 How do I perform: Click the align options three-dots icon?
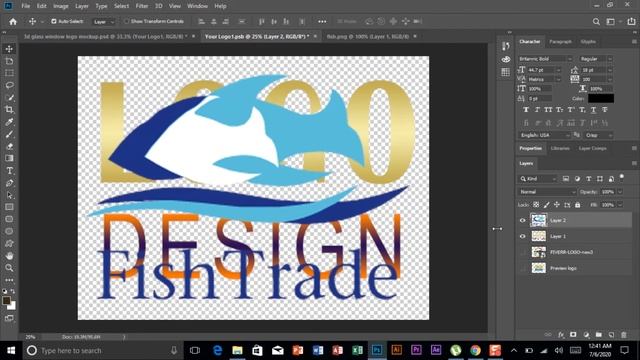pos(322,22)
